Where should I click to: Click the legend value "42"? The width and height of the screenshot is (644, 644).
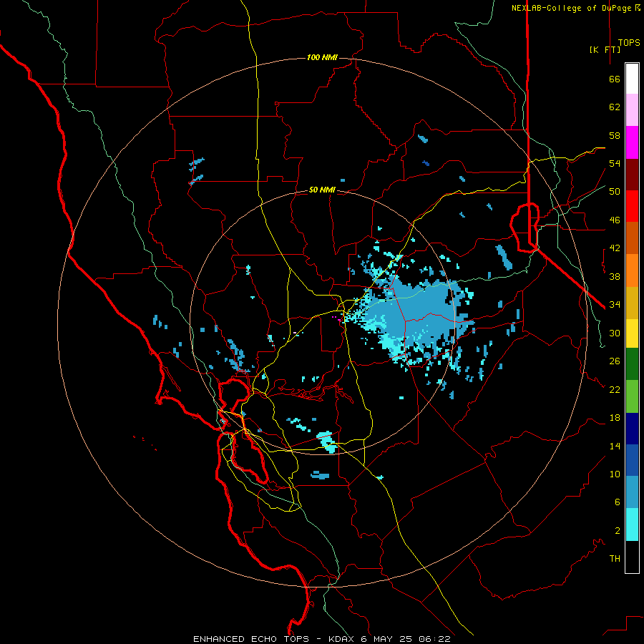[615, 248]
